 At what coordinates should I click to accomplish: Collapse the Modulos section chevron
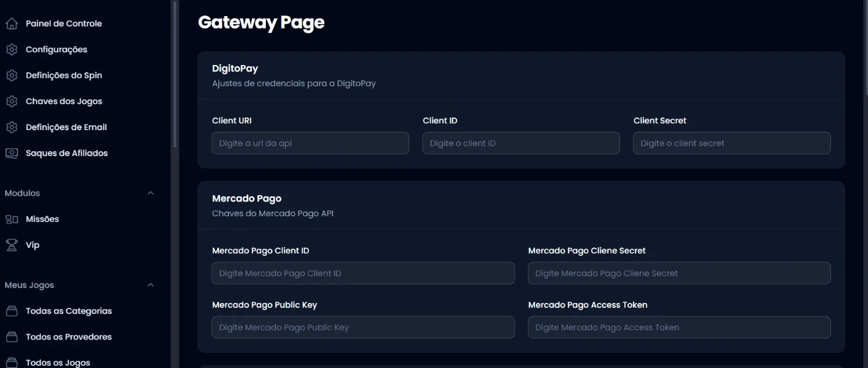coord(150,193)
